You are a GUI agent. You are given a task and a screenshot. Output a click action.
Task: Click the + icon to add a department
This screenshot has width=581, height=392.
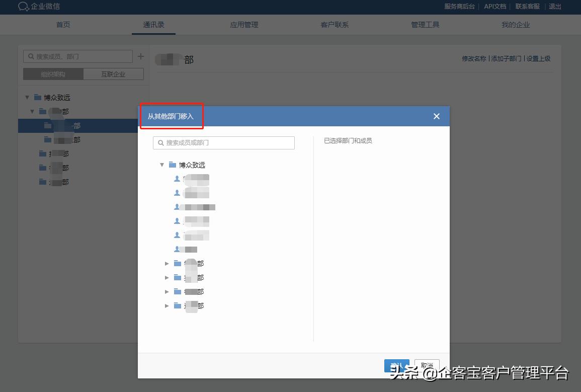point(140,56)
